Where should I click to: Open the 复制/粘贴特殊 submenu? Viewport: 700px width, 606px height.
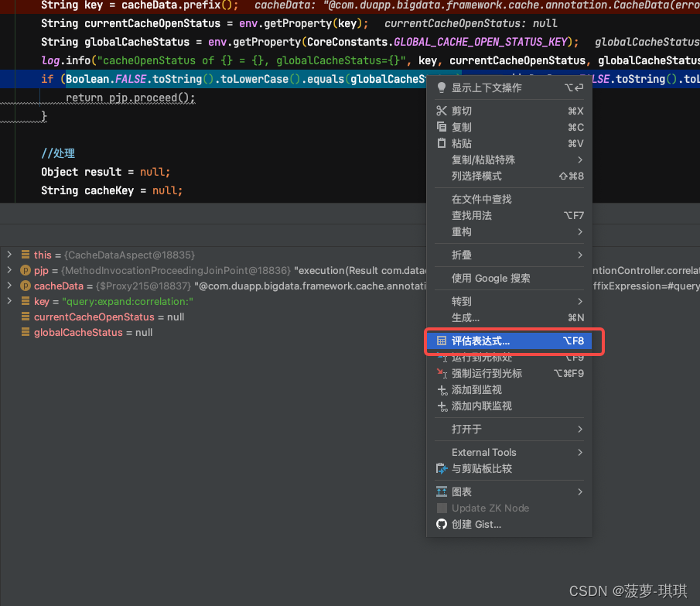510,160
